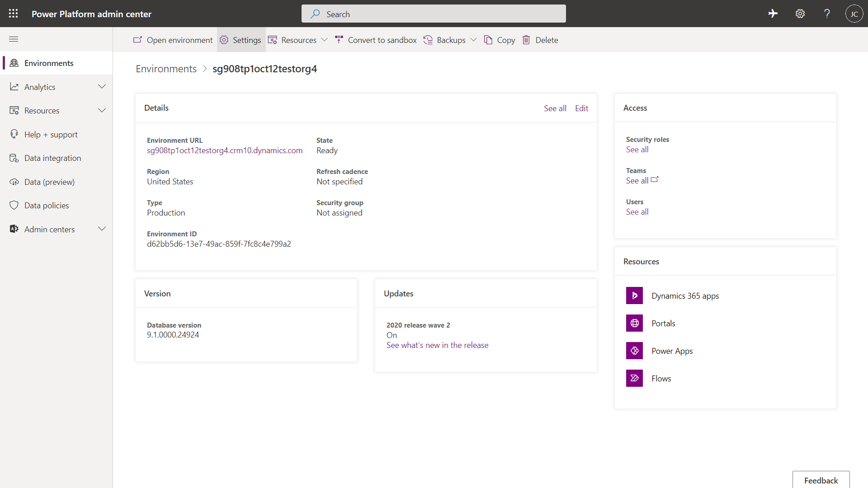Open Power Apps resource link

point(672,351)
